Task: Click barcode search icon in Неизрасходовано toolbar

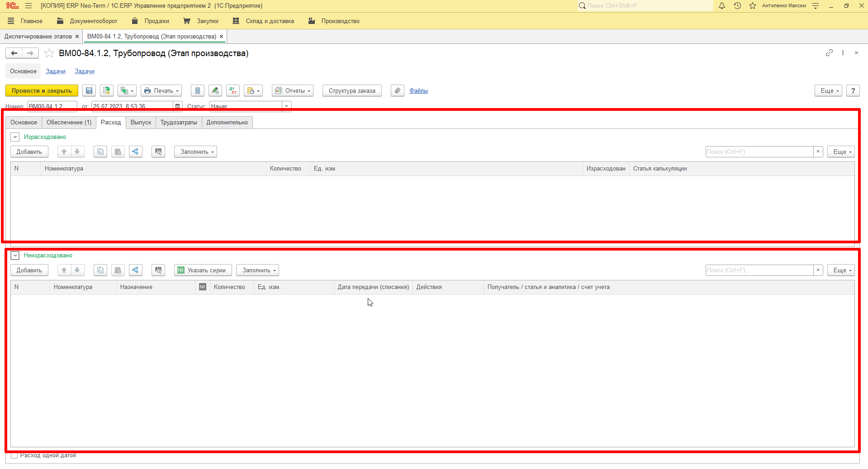Action: 158,270
